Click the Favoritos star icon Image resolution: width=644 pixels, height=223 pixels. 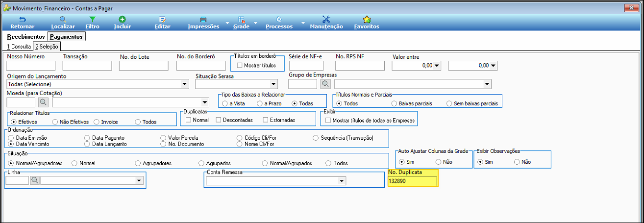(367, 20)
